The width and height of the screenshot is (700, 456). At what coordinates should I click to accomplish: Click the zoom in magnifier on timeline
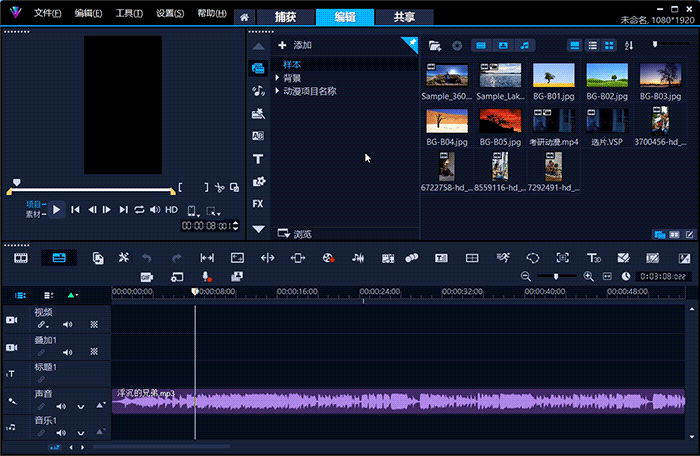tap(589, 276)
